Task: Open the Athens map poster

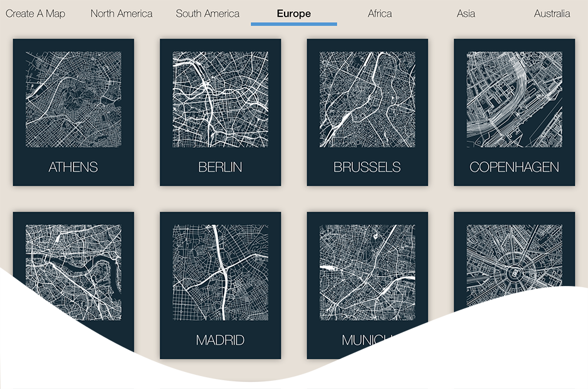Action: tap(73, 99)
